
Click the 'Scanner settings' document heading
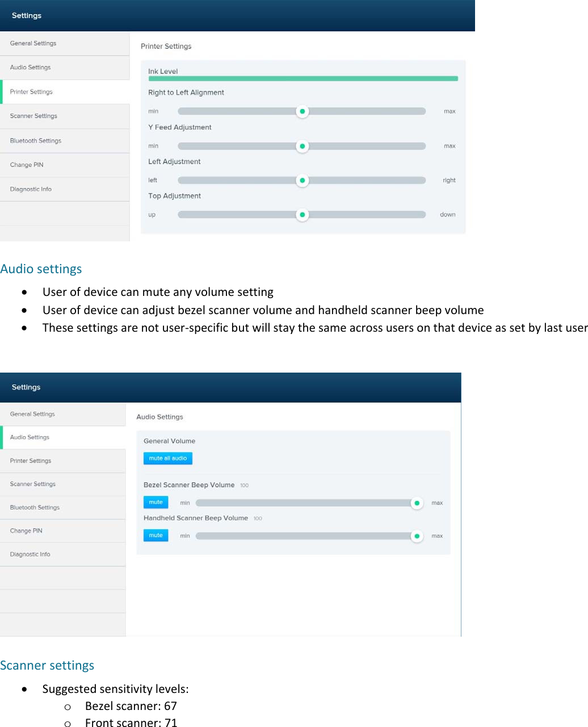tap(47, 665)
